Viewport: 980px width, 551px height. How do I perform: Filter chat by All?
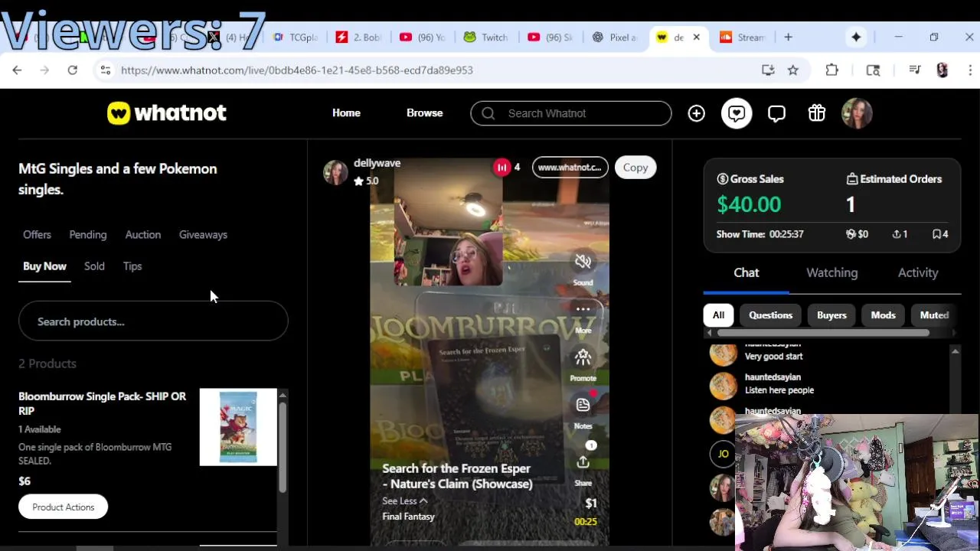(x=718, y=315)
